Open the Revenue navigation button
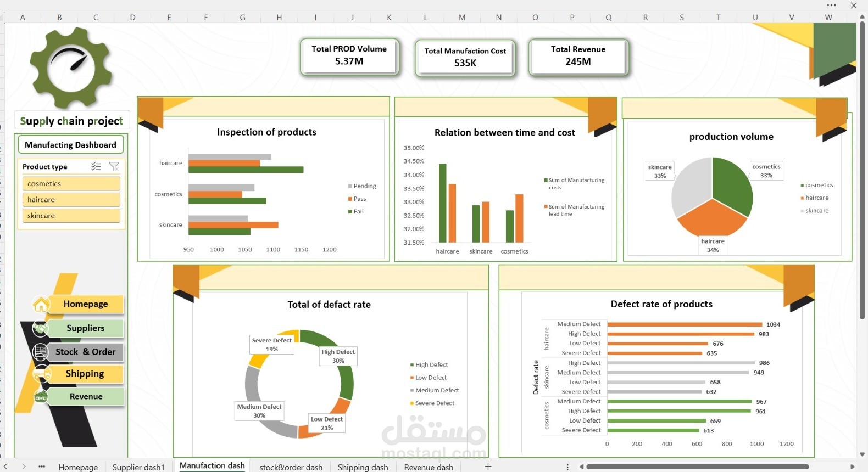This screenshot has width=868, height=472. (85, 396)
